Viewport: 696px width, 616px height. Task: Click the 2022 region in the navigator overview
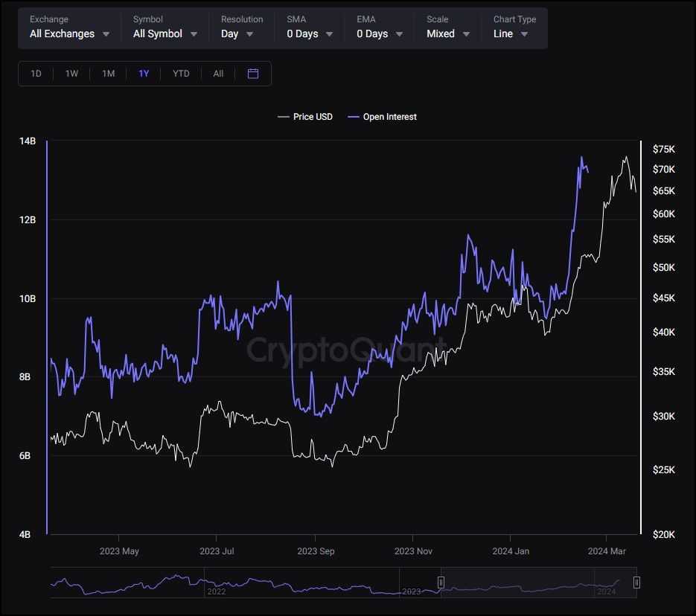216,591
